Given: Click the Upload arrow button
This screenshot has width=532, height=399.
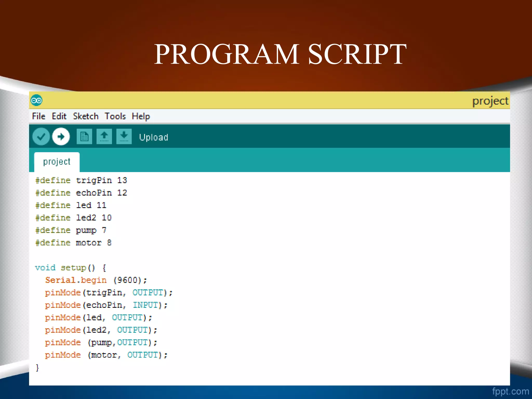Looking at the screenshot, I should [x=61, y=136].
